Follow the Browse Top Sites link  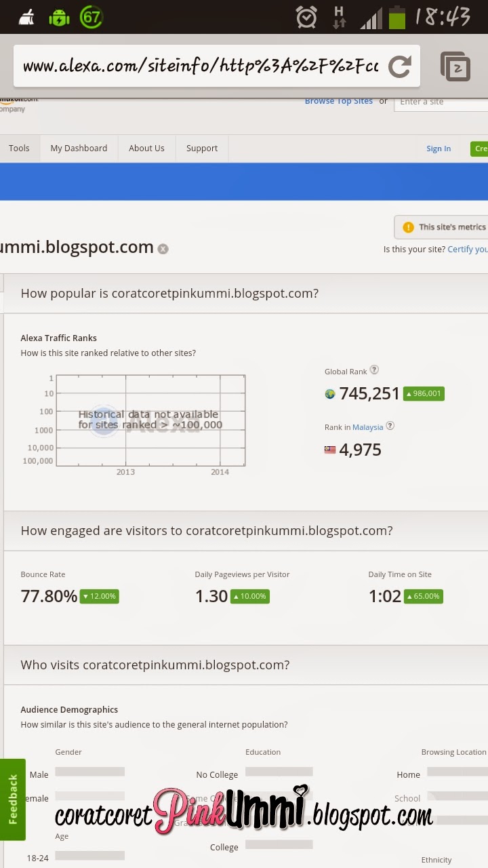(338, 101)
